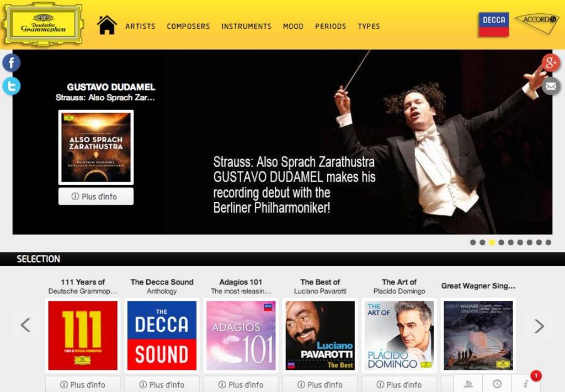The image size is (565, 392).
Task: Open the Also Sprach Zarathustra album cover
Action: [96, 147]
